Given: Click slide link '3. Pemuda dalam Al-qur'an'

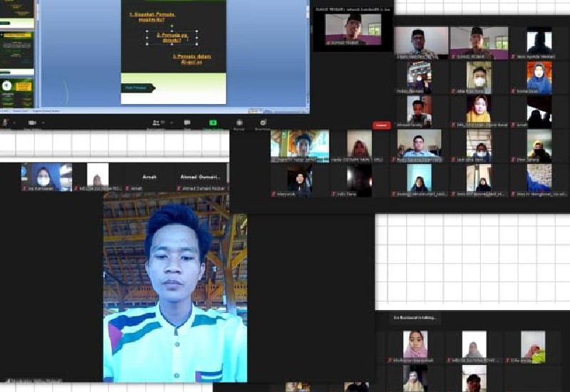Looking at the screenshot, I should tap(192, 59).
